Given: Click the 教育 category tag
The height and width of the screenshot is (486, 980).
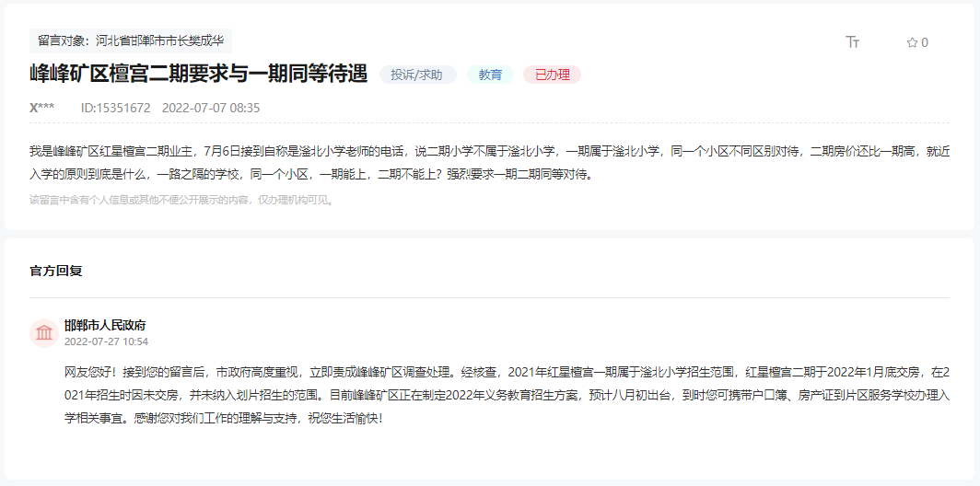Looking at the screenshot, I should coord(490,75).
